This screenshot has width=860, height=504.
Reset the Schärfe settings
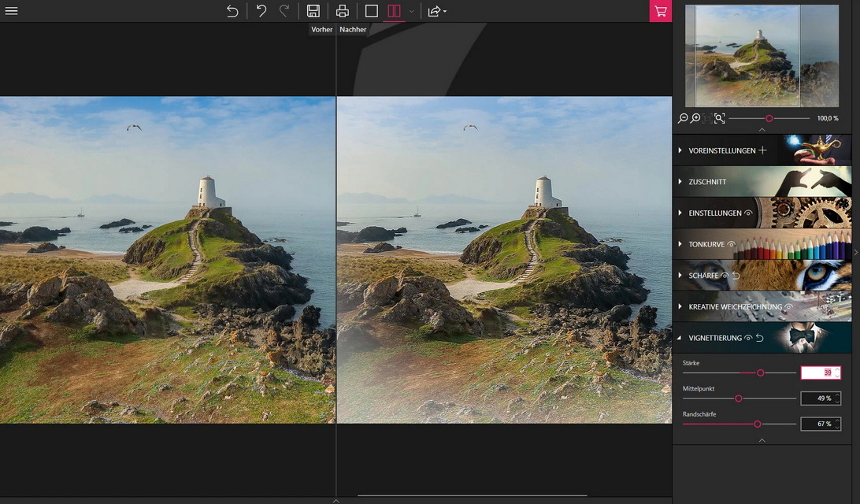click(x=736, y=276)
